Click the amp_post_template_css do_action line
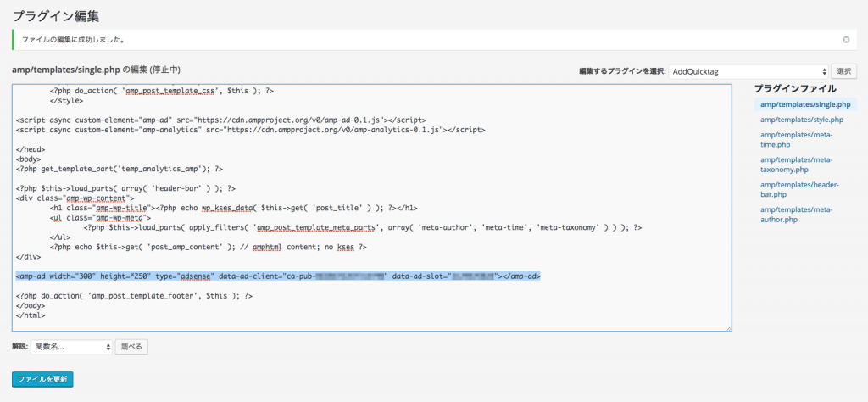868x402 pixels. coord(162,91)
